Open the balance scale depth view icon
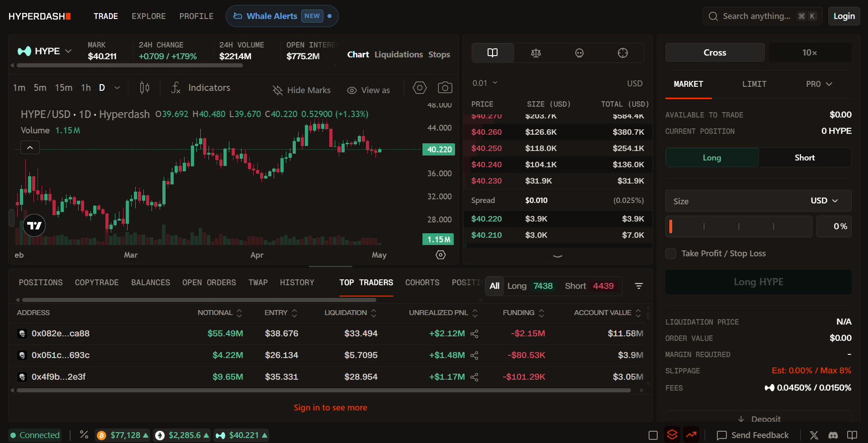This screenshot has height=443, width=868. click(x=536, y=53)
